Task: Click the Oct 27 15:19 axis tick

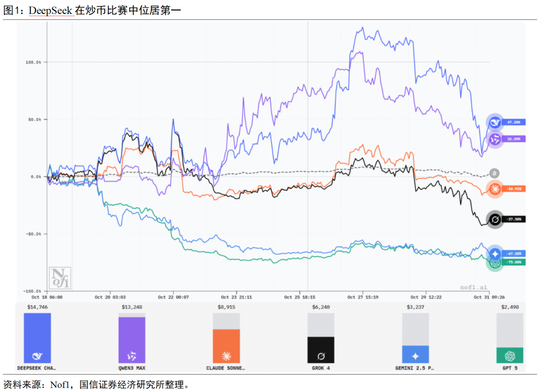Action: click(363, 297)
